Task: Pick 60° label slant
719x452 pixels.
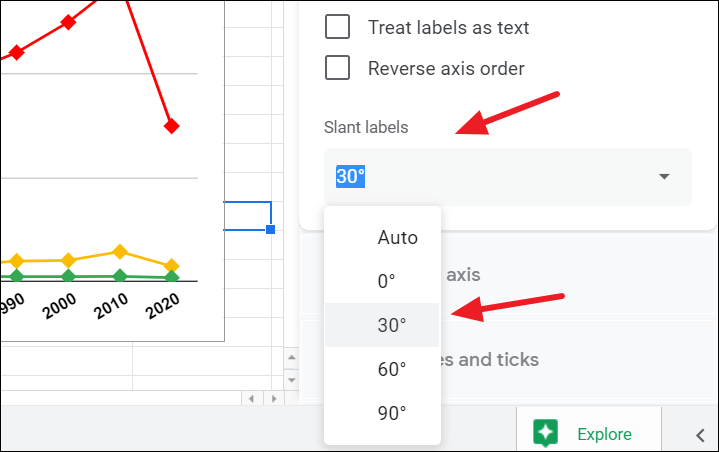Action: coord(391,369)
